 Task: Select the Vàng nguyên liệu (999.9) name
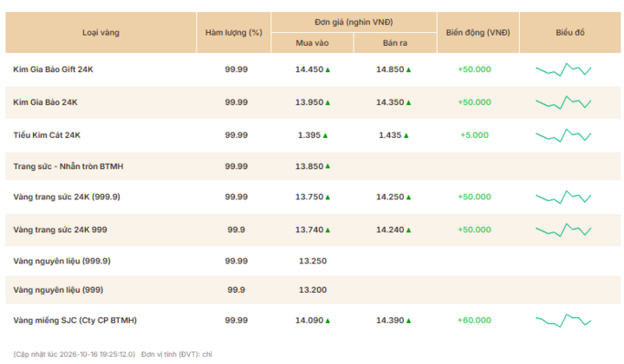(62, 261)
